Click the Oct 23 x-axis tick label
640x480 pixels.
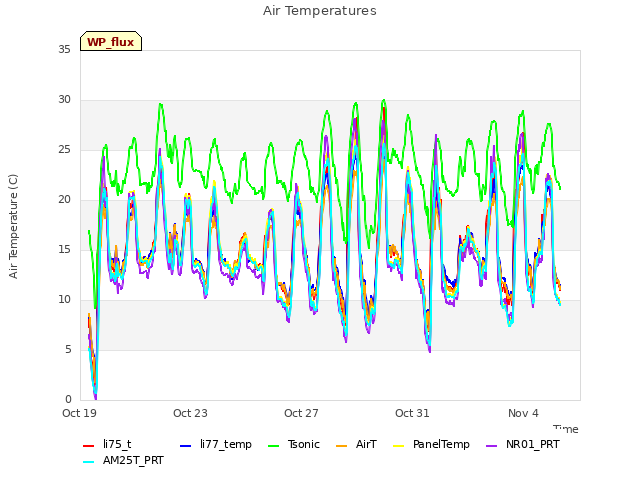[x=190, y=413]
